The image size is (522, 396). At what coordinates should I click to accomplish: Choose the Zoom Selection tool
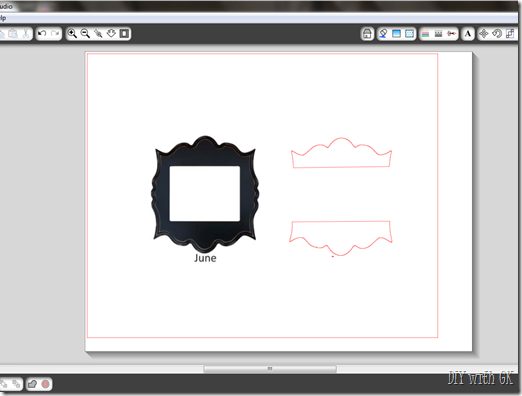98,33
